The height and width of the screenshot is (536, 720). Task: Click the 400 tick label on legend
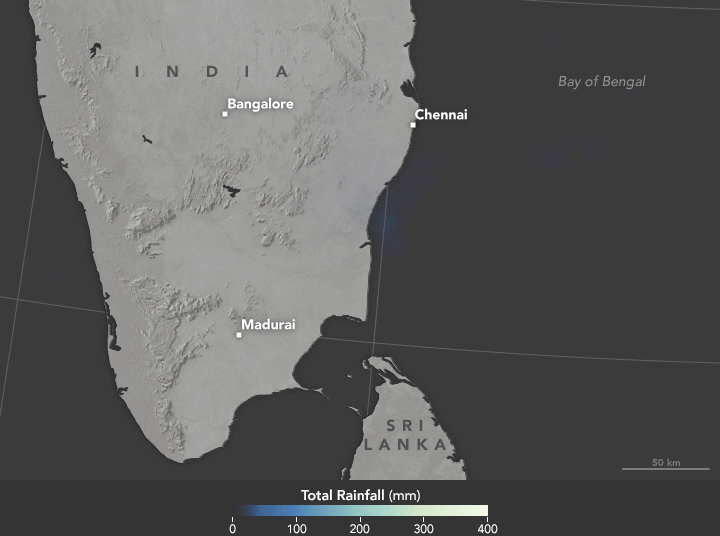[x=486, y=527]
